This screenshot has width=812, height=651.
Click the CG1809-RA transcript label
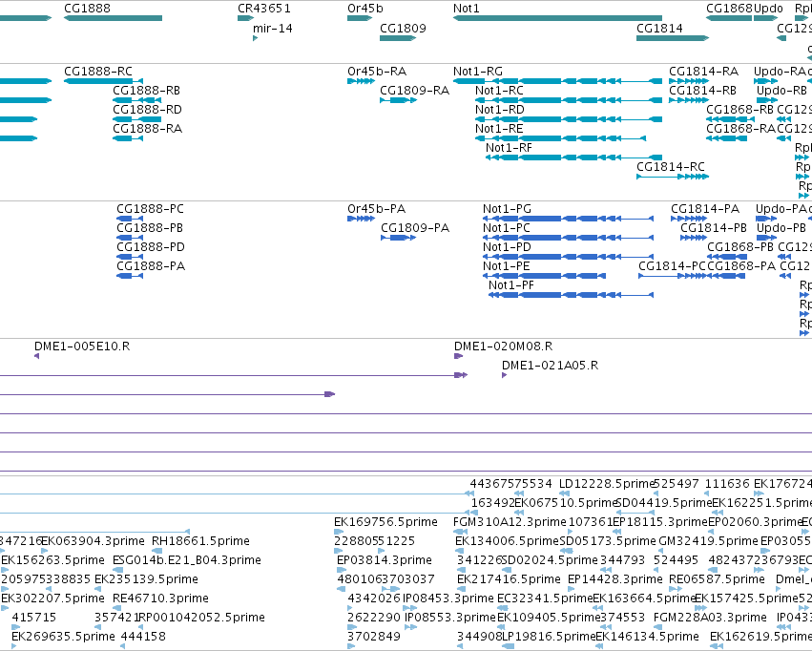(x=414, y=90)
